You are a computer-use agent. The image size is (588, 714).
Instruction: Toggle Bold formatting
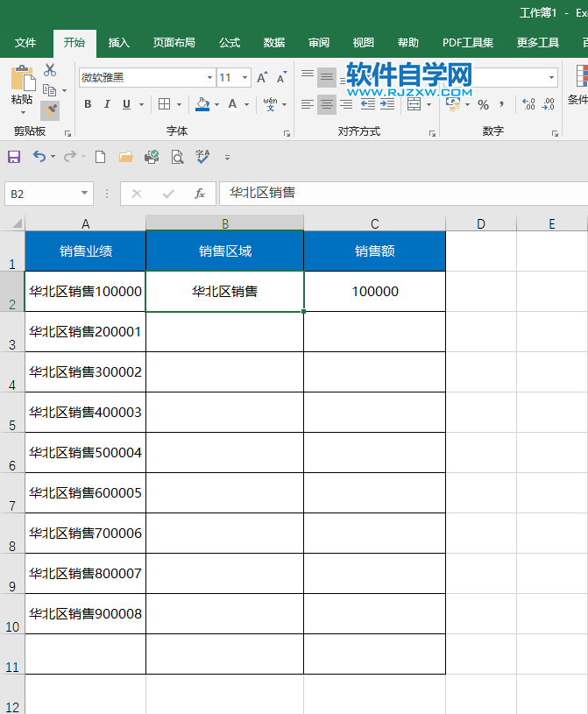point(88,104)
